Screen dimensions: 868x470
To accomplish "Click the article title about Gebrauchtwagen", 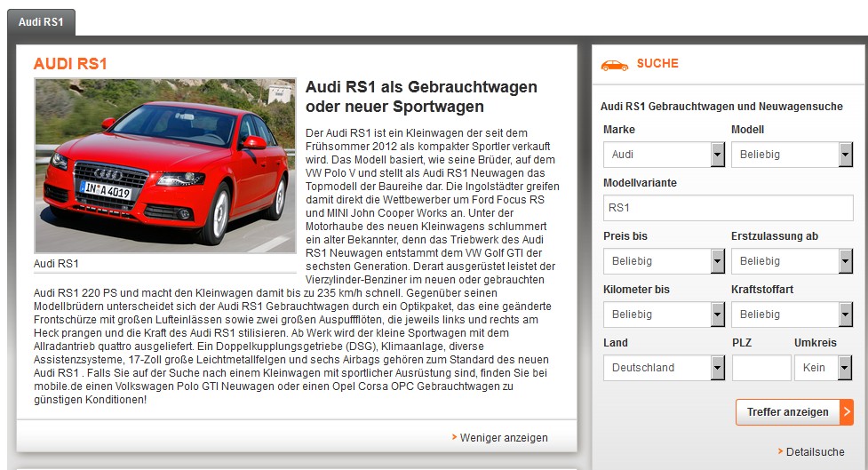I will (420, 97).
